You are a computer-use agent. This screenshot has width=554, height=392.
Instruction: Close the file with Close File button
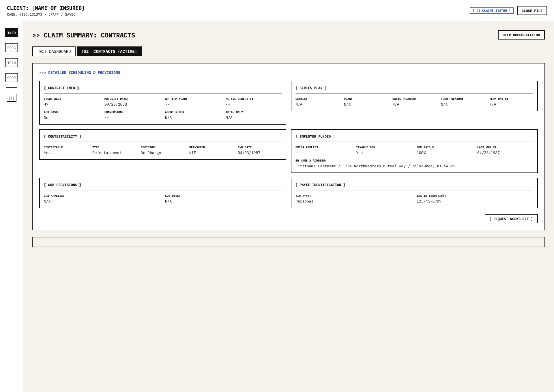pyautogui.click(x=532, y=11)
